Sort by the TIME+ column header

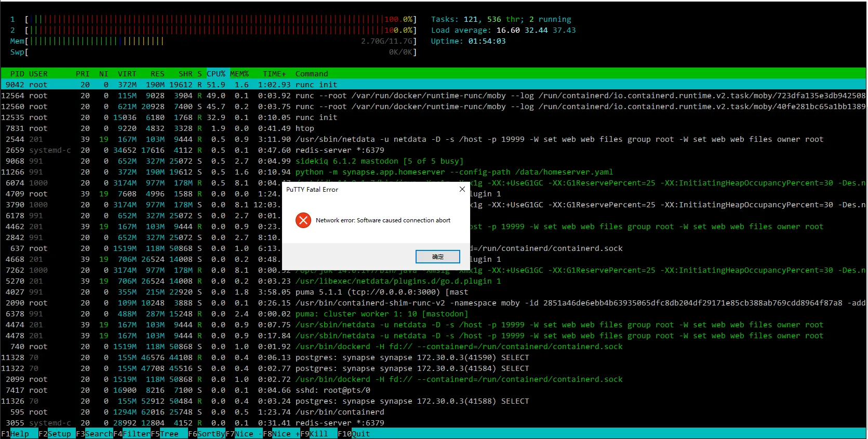(274, 74)
